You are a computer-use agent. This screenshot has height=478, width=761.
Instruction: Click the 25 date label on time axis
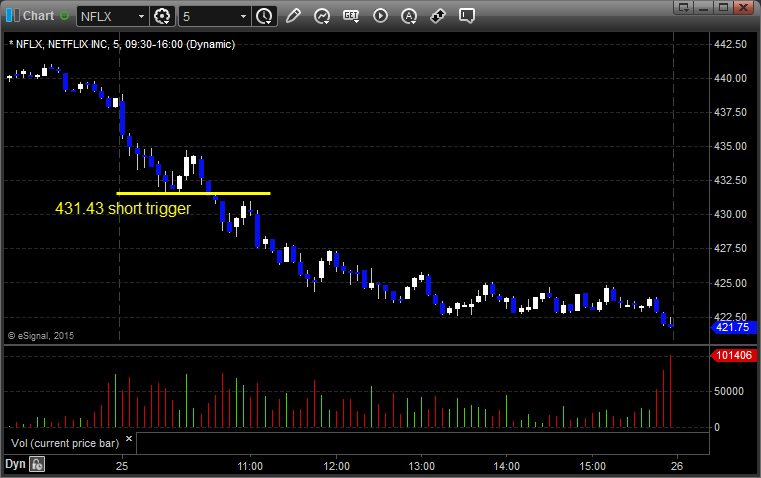tap(122, 466)
